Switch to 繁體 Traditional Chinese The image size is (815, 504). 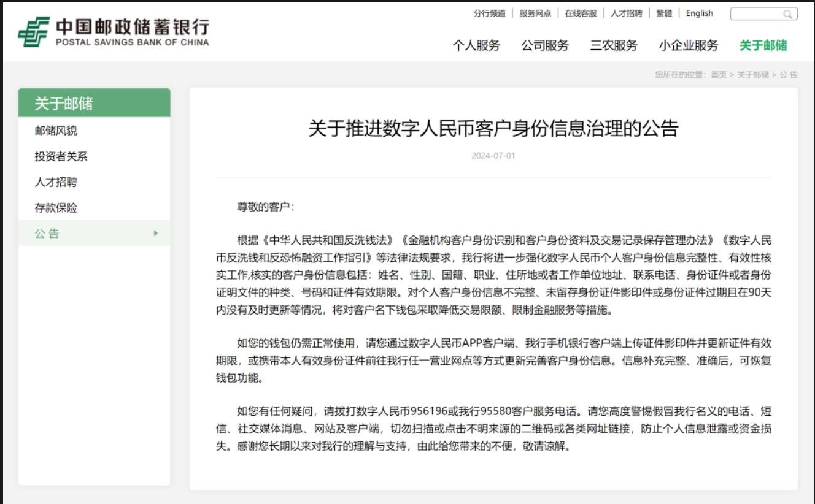click(x=664, y=13)
